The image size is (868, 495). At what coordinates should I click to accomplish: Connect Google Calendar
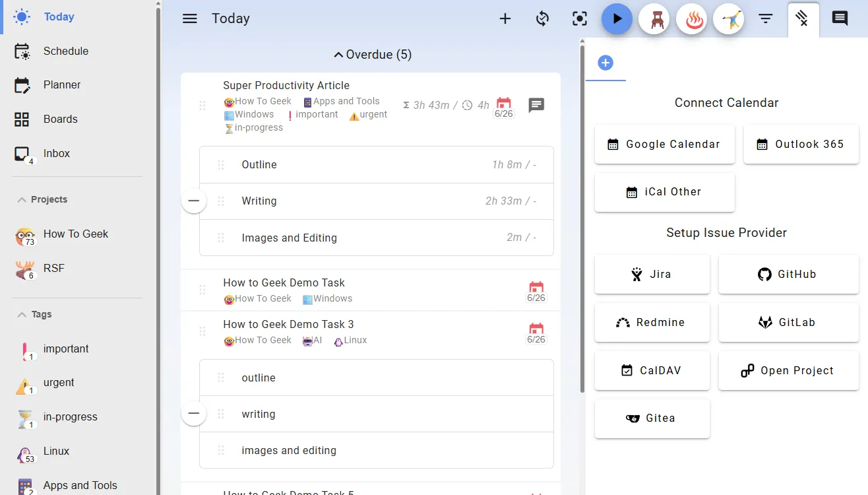coord(664,144)
